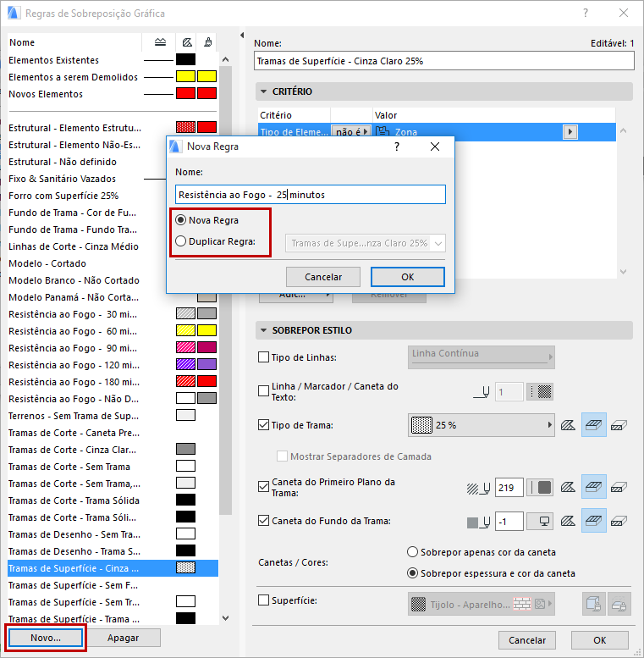Open the 25 % fill type dropdown
This screenshot has width=644, height=658.
click(482, 425)
